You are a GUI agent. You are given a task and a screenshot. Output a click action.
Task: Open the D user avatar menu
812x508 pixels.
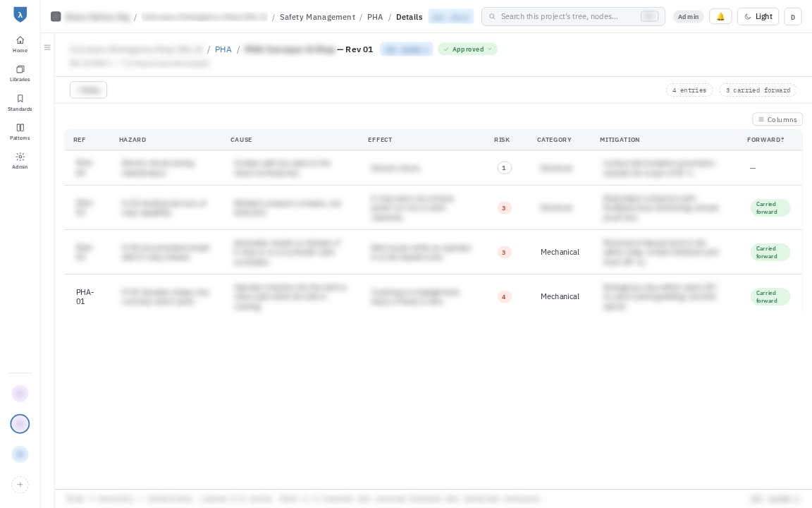point(793,17)
